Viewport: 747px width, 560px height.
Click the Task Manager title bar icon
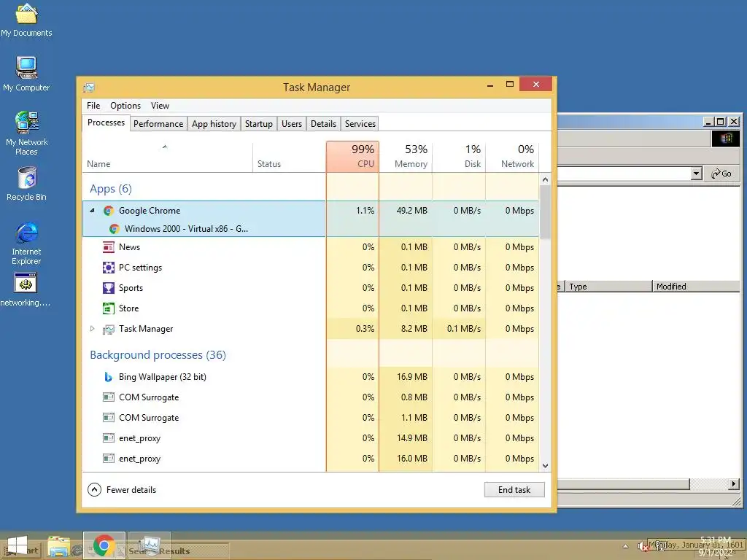pyautogui.click(x=89, y=87)
